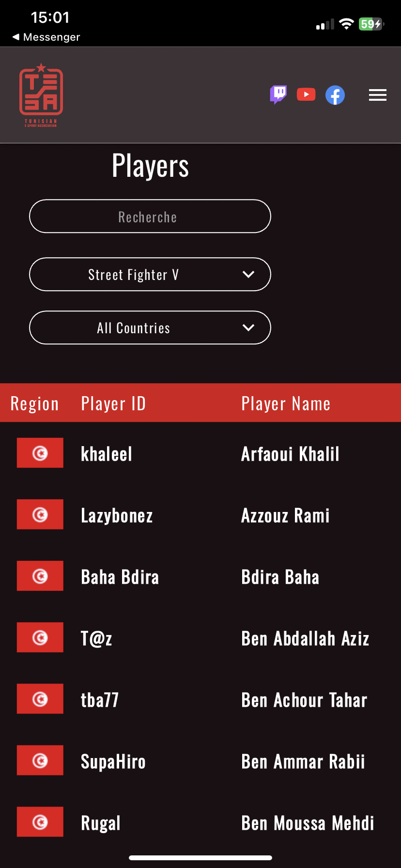The width and height of the screenshot is (401, 868).
Task: Tap the Tunisian E-Sport Association logo
Action: 41,95
